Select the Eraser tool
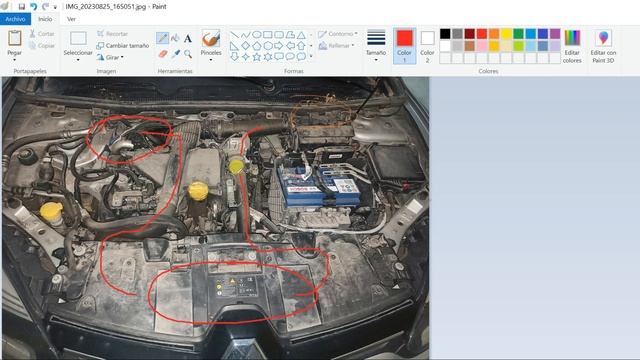The width and height of the screenshot is (640, 360). pyautogui.click(x=162, y=54)
